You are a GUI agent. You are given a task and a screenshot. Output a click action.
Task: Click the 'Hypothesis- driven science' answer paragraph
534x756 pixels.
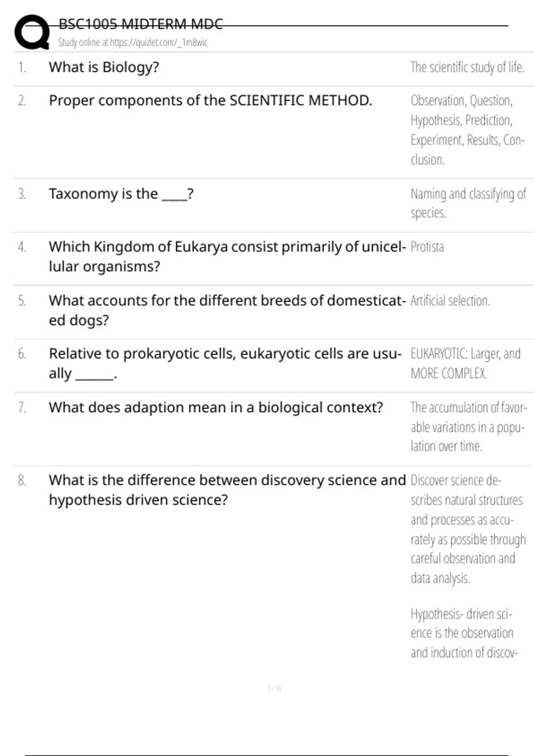(x=463, y=633)
